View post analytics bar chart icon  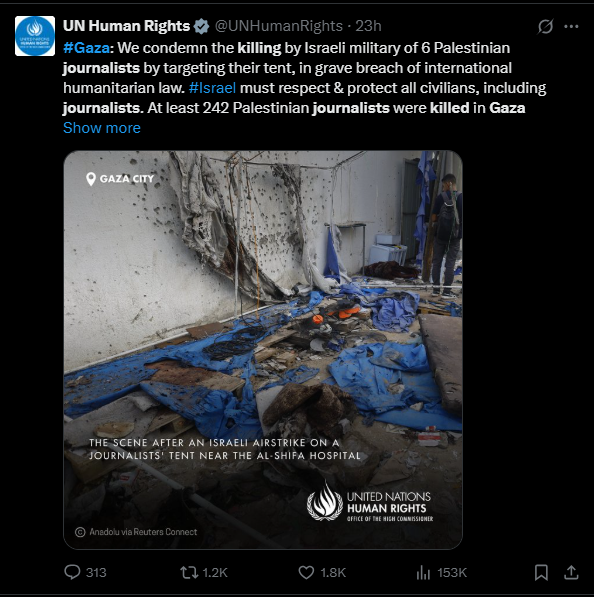(423, 572)
